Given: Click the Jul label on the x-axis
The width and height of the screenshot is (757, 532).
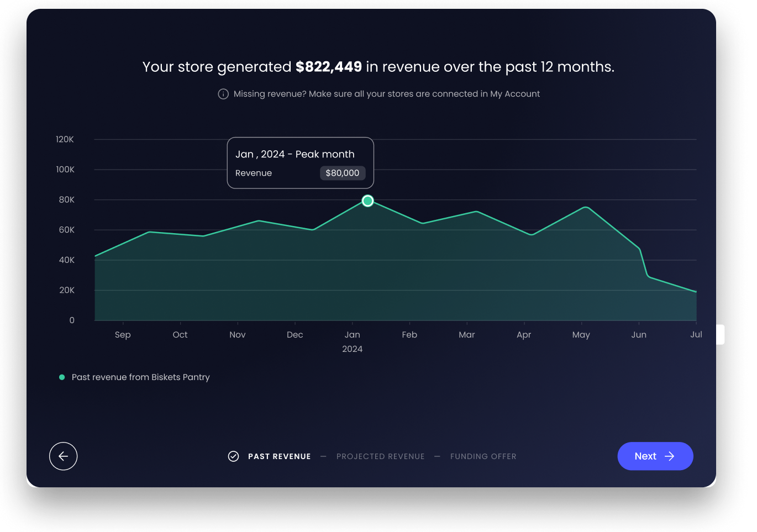Looking at the screenshot, I should (x=696, y=335).
